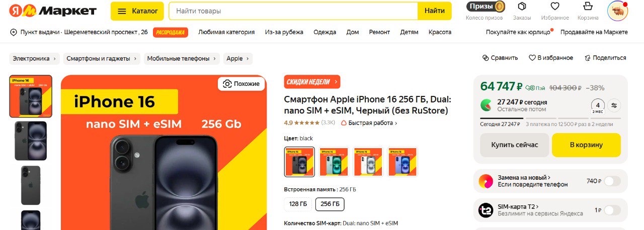Viewport: 644px width, 230px height.
Task: Open payment plan settings slider icon
Action: pyautogui.click(x=614, y=105)
